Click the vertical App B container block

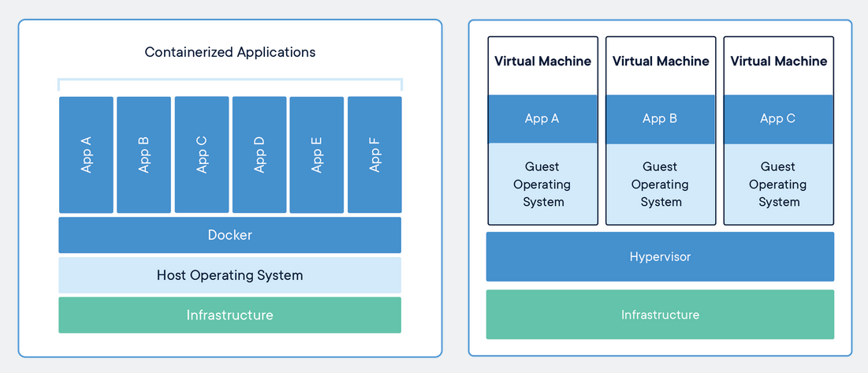(x=143, y=155)
